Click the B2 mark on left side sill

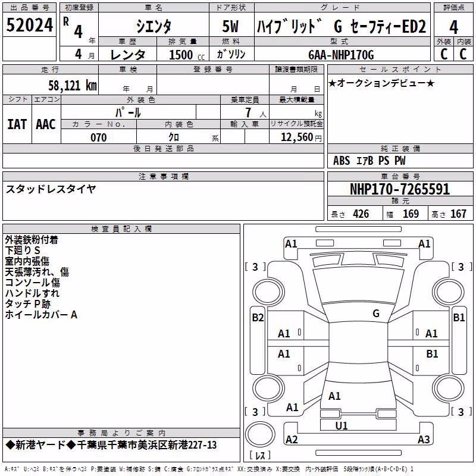258,318
